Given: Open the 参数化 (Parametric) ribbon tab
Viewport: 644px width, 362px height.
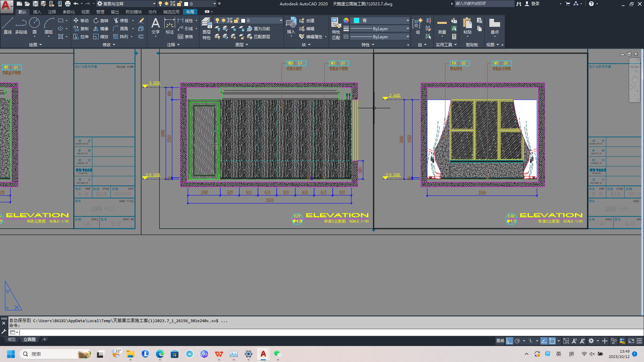Looking at the screenshot, I should tap(69, 12).
